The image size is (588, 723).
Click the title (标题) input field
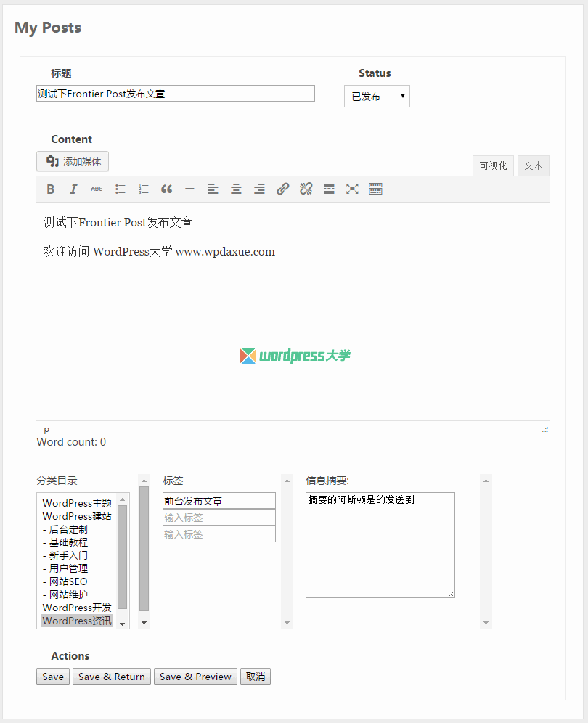coord(175,94)
